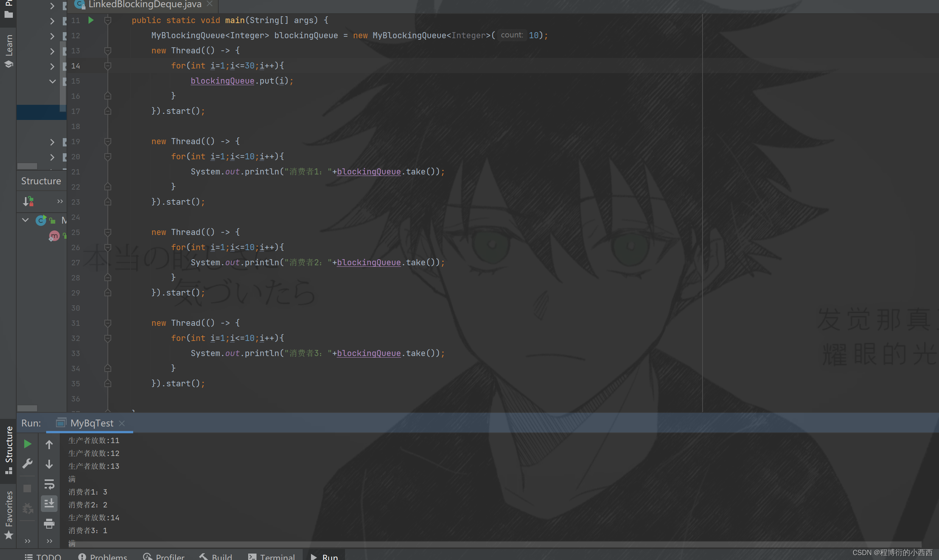Click the run gutter arrow beside main method
The height and width of the screenshot is (560, 939).
pyautogui.click(x=91, y=20)
